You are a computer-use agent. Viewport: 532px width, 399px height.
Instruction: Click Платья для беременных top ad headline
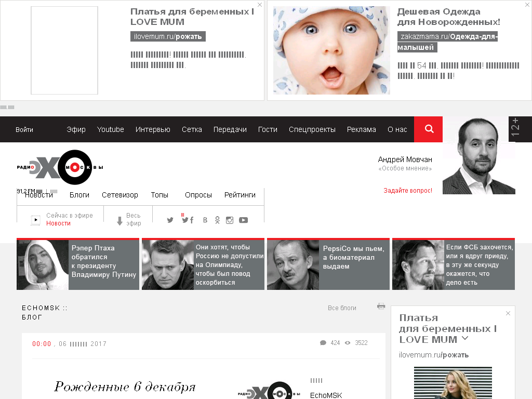[192, 17]
